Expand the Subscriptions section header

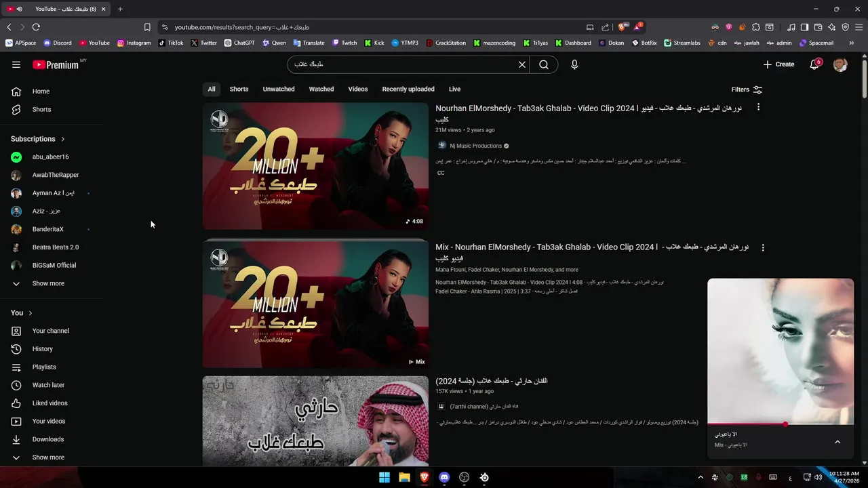click(38, 139)
